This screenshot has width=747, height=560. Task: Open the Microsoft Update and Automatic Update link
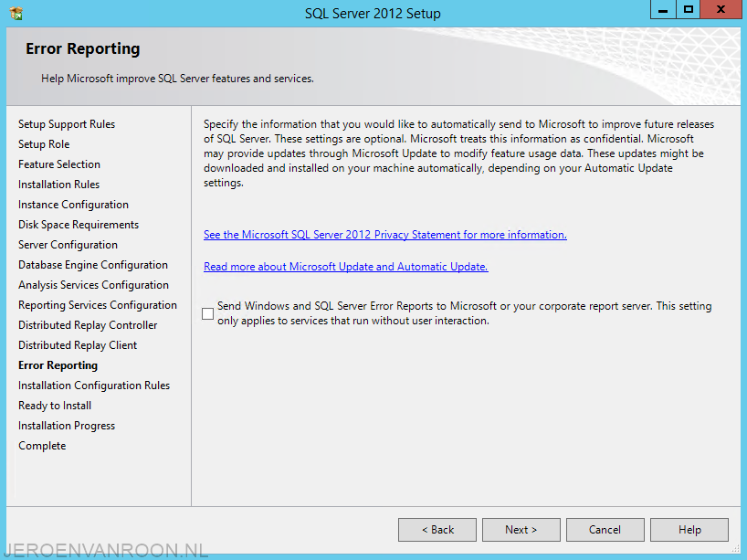[x=346, y=267]
